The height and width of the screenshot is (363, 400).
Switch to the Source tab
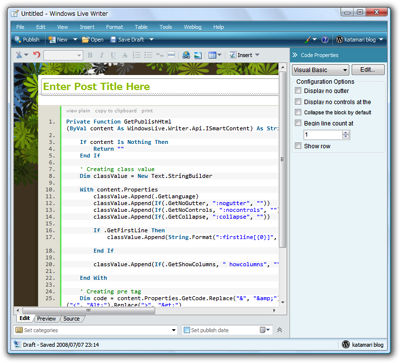click(x=71, y=319)
